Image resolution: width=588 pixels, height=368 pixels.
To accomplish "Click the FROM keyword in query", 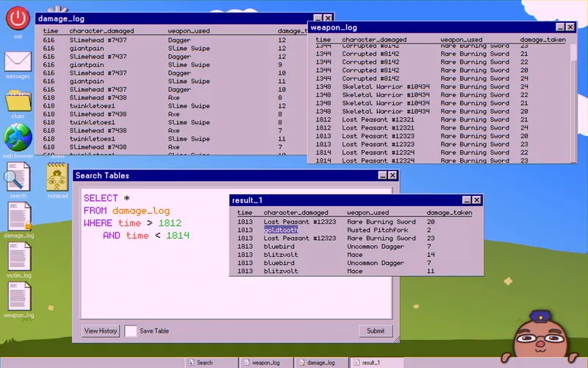I will 95,210.
